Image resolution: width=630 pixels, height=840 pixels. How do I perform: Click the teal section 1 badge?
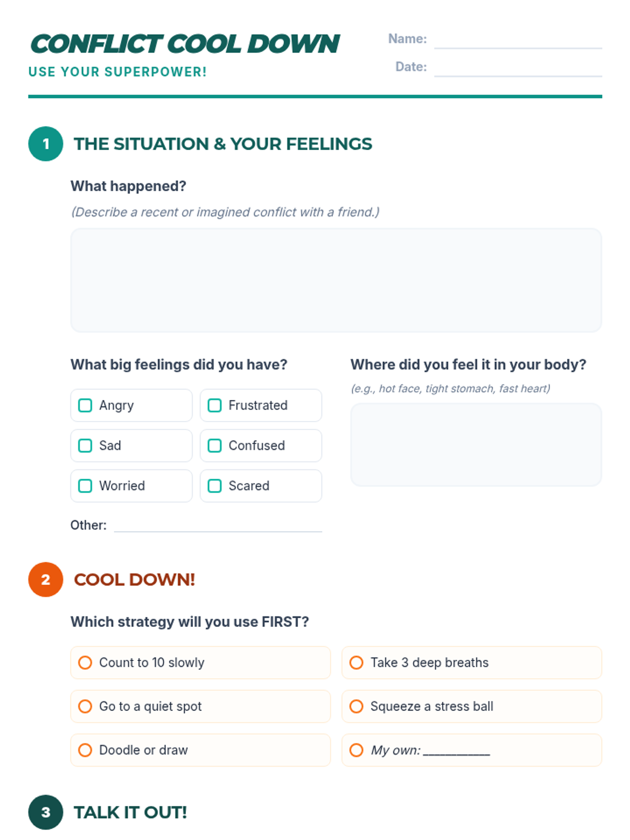pyautogui.click(x=46, y=144)
